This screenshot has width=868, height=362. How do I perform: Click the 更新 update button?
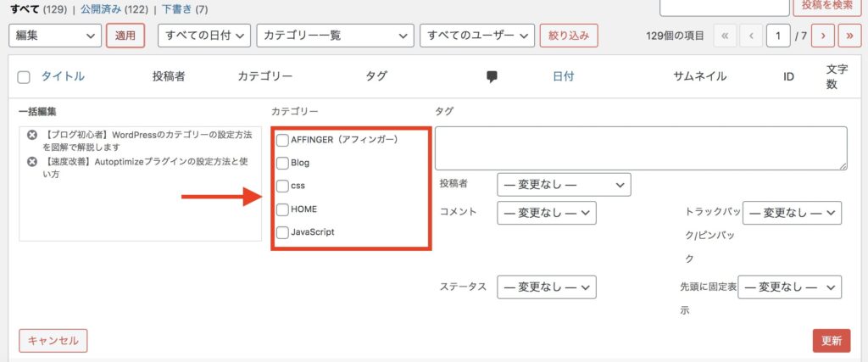[832, 341]
